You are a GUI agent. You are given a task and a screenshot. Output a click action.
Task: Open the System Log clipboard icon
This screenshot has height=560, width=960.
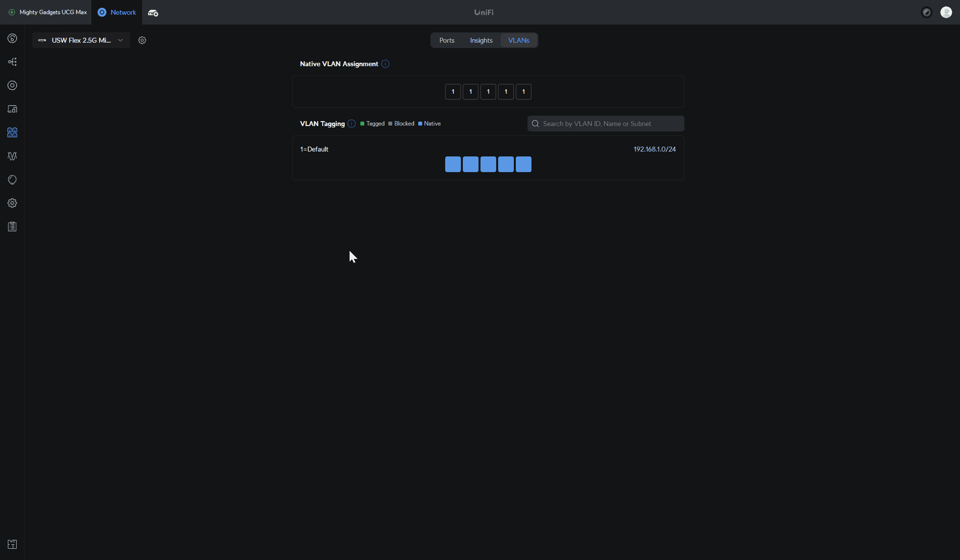(x=12, y=227)
